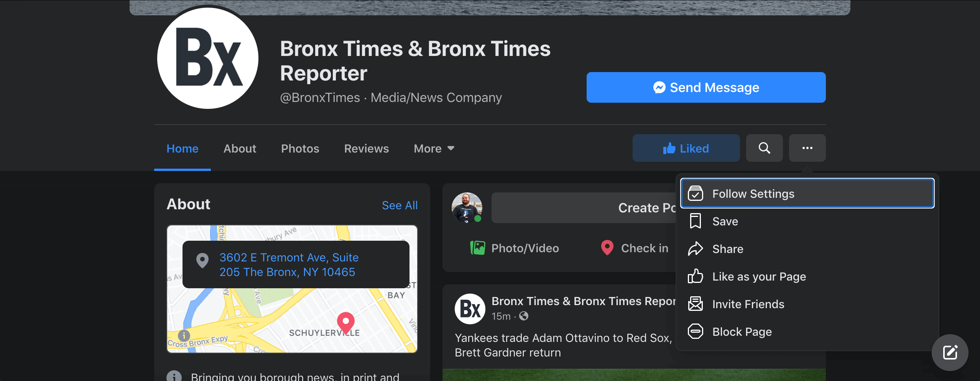
Task: Click the compose new message pencil icon
Action: point(950,352)
